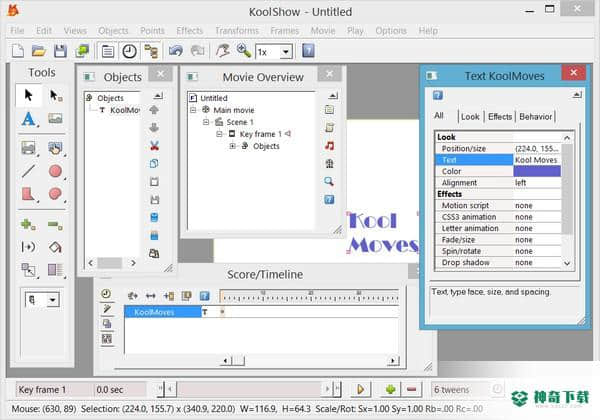The image size is (600, 420).
Task: Select the point selection arrow tool
Action: [x=56, y=96]
